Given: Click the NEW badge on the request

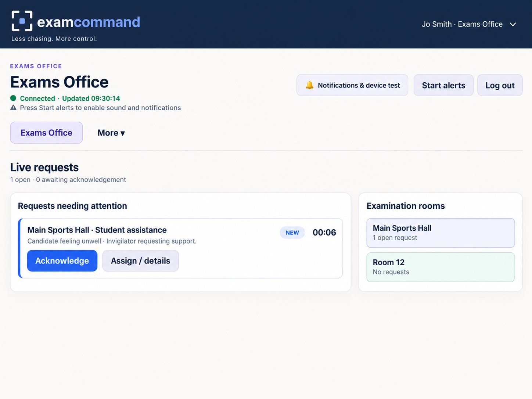Looking at the screenshot, I should click(292, 233).
